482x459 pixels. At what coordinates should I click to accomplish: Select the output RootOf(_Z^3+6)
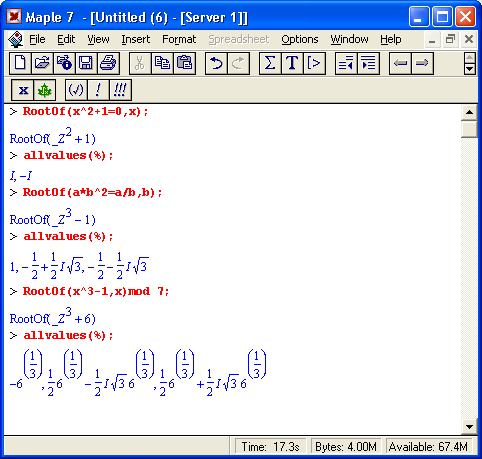pyautogui.click(x=53, y=316)
